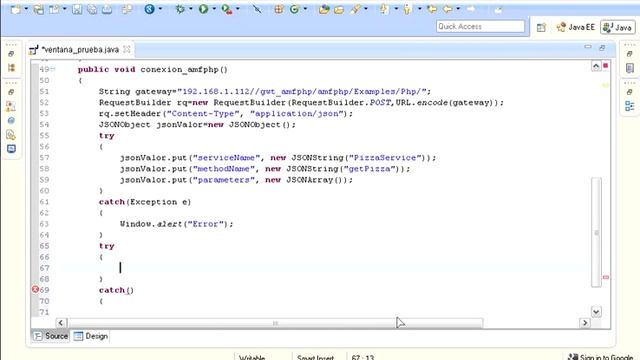Screen dimensions: 640x360
Task: Click the Window.alert("Error") line
Action: [176, 224]
